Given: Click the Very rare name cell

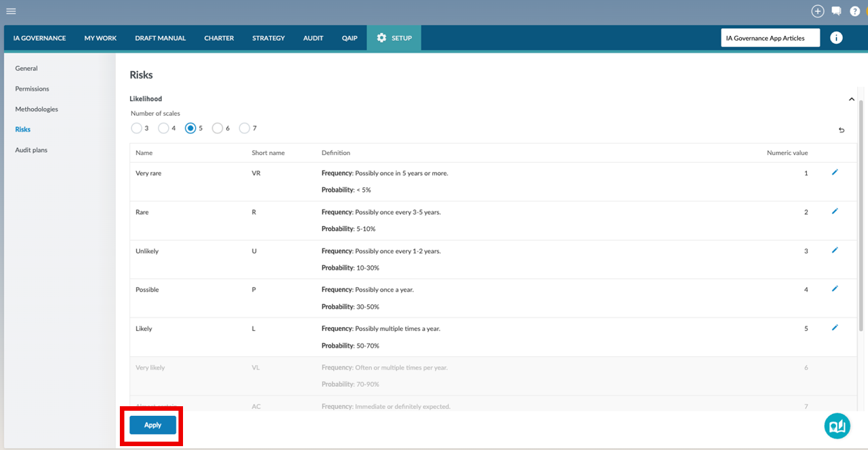Looking at the screenshot, I should point(148,173).
